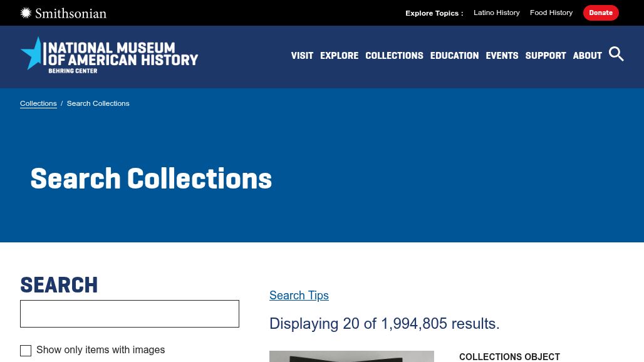Click the Smithsonian logo
Viewport: 644px width, 362px height.
(x=63, y=13)
